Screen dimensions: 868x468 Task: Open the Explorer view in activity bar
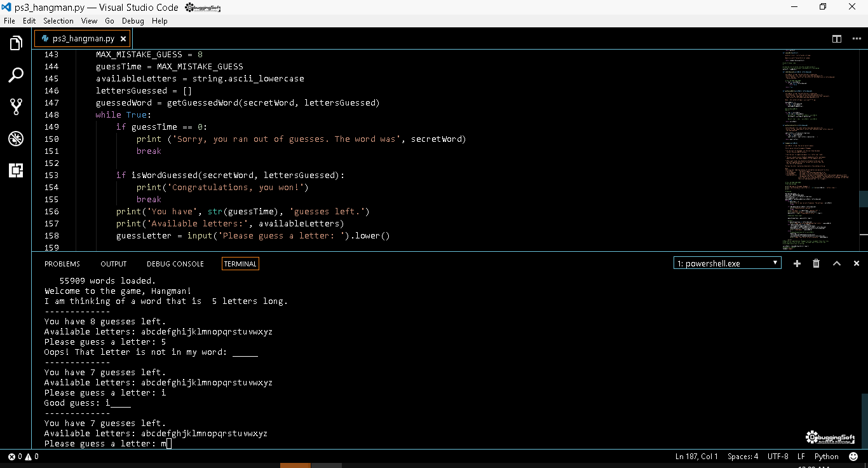coord(16,43)
